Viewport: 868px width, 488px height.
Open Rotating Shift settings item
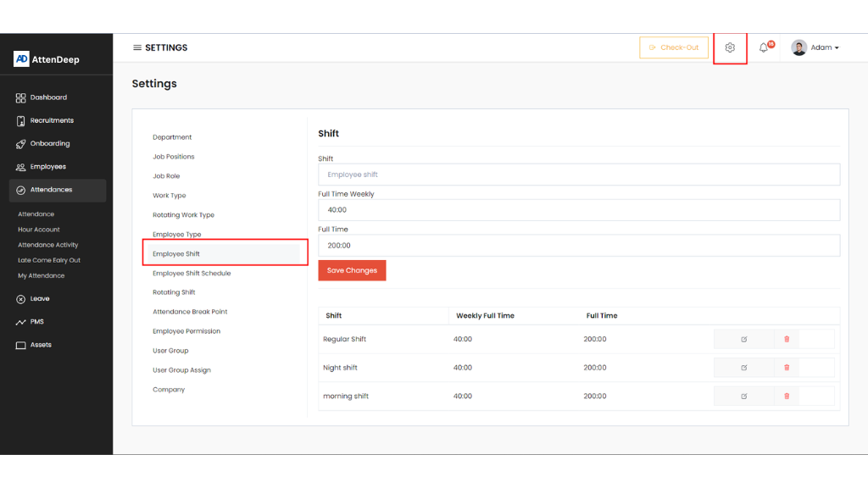coord(174,292)
